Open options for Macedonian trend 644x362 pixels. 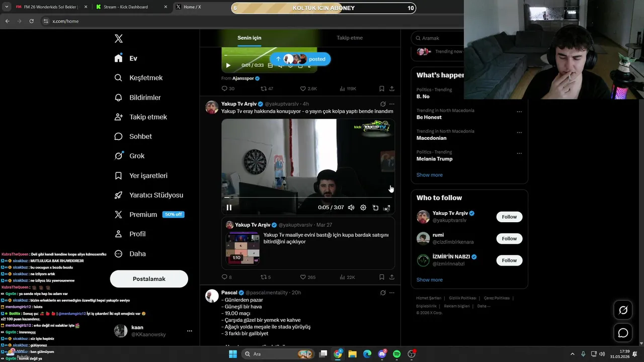(519, 133)
